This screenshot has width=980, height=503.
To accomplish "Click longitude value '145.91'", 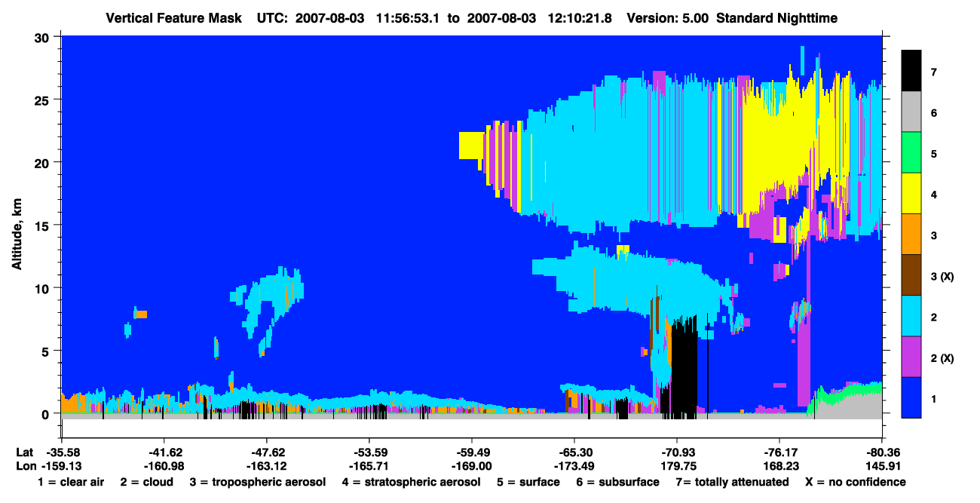I will click(881, 467).
